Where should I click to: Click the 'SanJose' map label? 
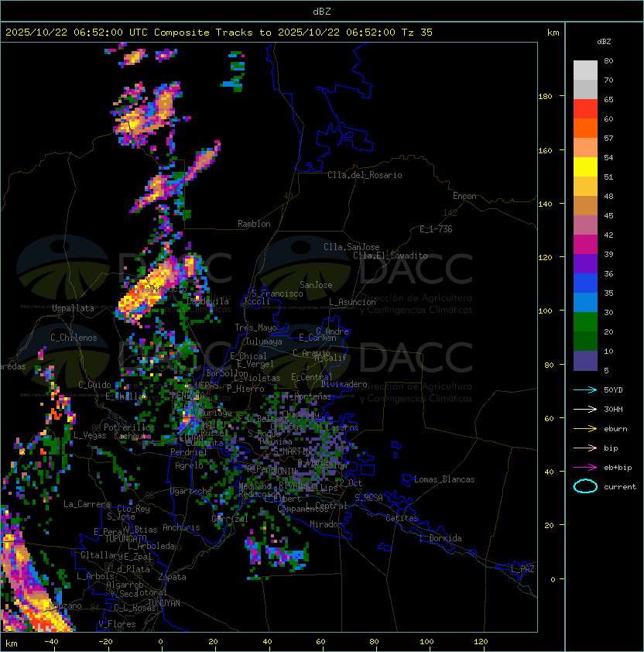(x=316, y=285)
